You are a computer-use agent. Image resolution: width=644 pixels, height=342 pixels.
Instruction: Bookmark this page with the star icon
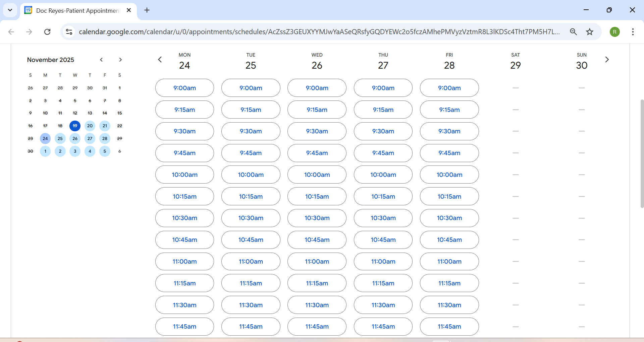tap(590, 32)
